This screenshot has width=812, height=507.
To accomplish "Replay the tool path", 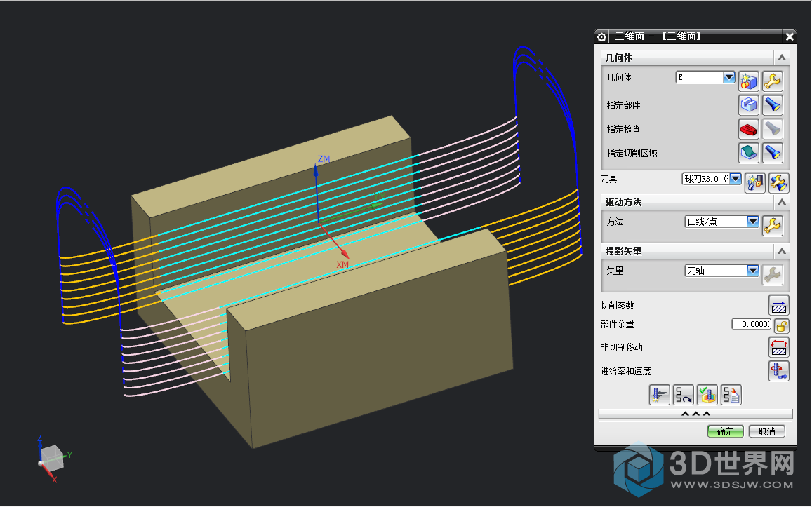I will (683, 395).
